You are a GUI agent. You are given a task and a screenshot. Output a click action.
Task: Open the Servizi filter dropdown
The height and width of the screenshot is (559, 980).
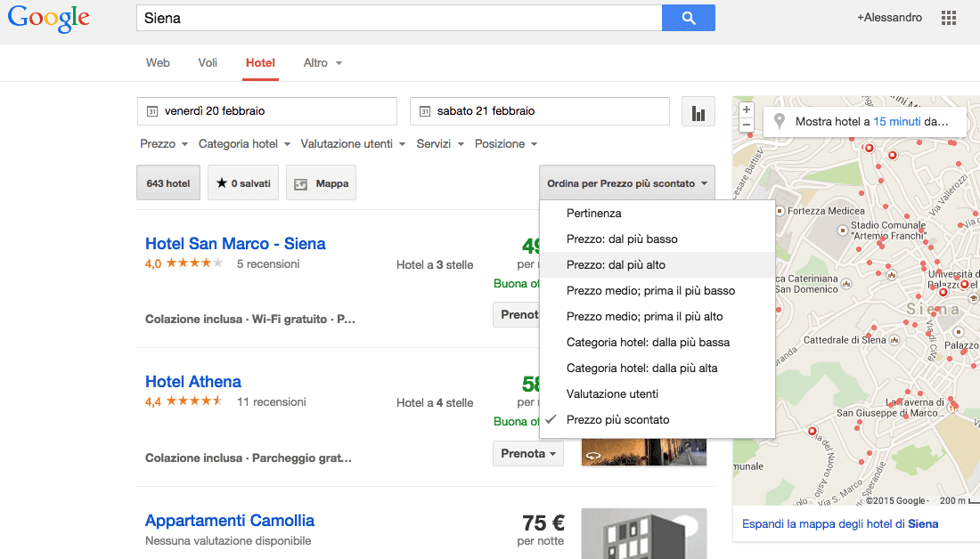click(x=440, y=143)
